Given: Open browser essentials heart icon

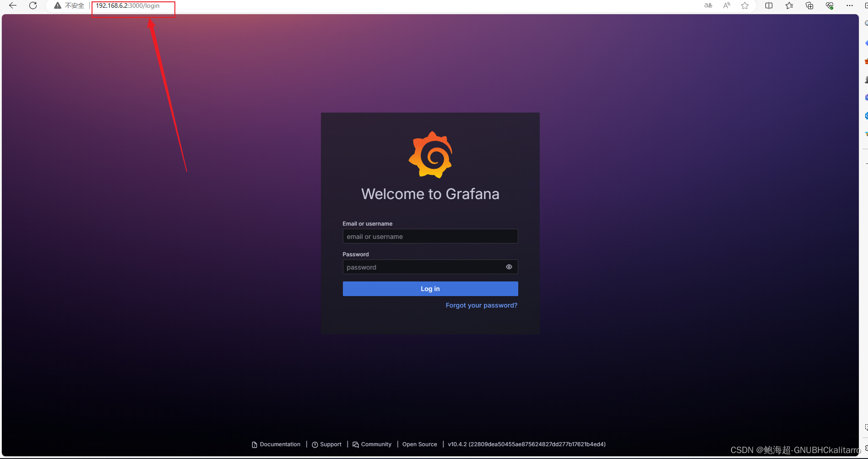Looking at the screenshot, I should [x=830, y=5].
